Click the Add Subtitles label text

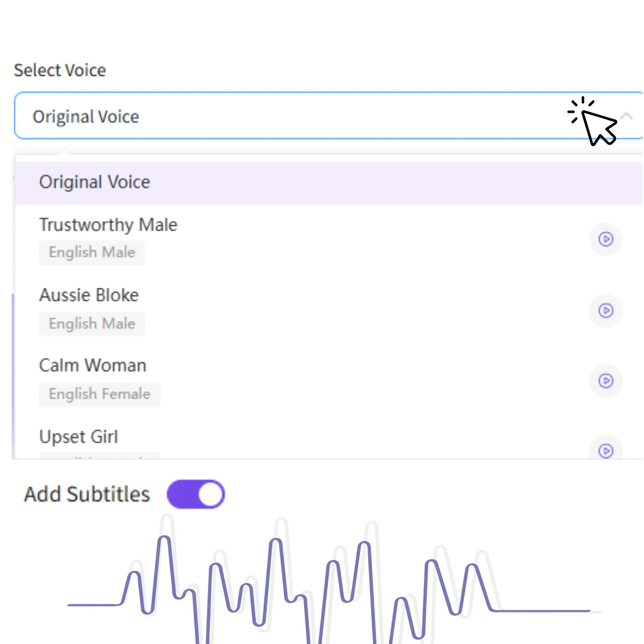click(x=87, y=495)
